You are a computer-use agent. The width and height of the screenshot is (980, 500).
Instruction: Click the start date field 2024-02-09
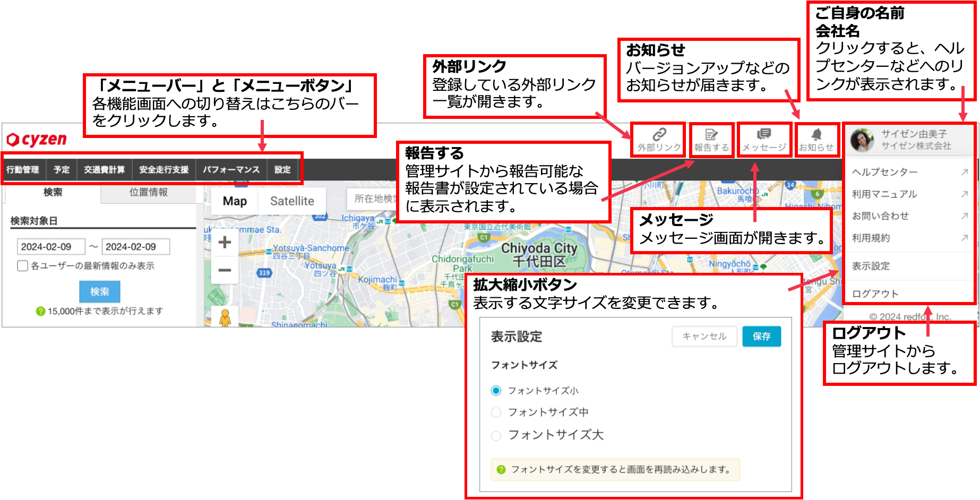(51, 247)
